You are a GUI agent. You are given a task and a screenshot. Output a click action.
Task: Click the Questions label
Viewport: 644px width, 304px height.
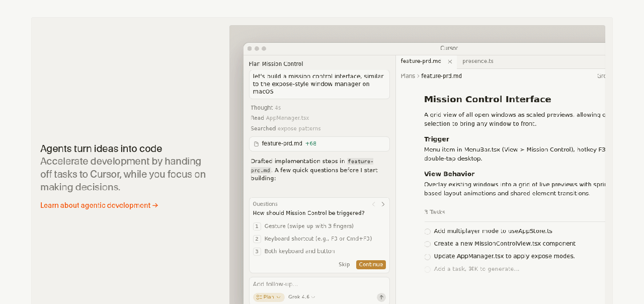265,204
